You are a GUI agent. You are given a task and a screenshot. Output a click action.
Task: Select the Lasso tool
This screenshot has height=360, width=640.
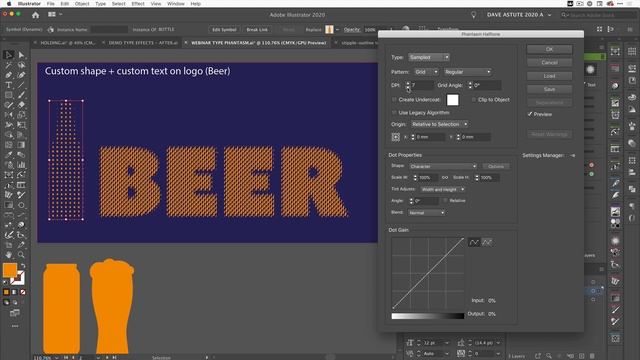point(21,65)
